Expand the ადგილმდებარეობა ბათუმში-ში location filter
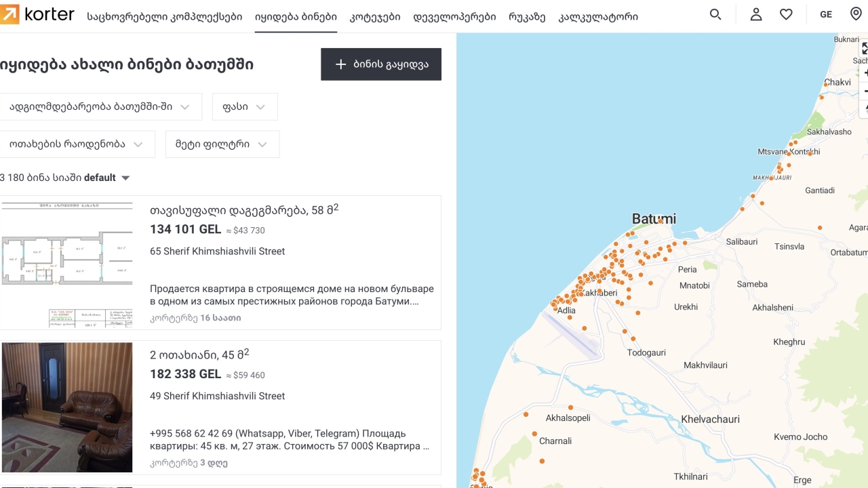Viewport: 868px width, 488px height. [x=100, y=107]
